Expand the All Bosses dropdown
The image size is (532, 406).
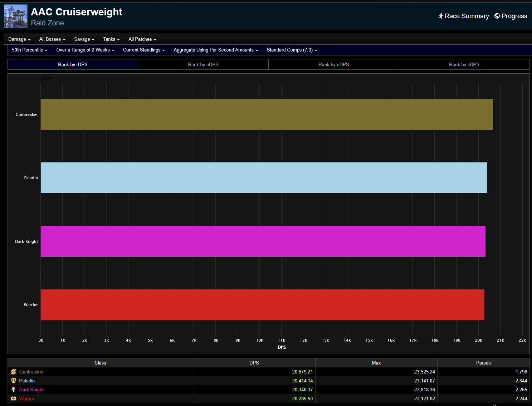click(x=52, y=39)
